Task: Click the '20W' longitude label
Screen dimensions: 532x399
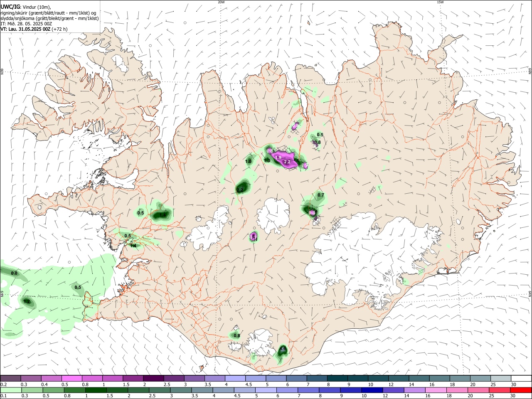Action: point(221,2)
